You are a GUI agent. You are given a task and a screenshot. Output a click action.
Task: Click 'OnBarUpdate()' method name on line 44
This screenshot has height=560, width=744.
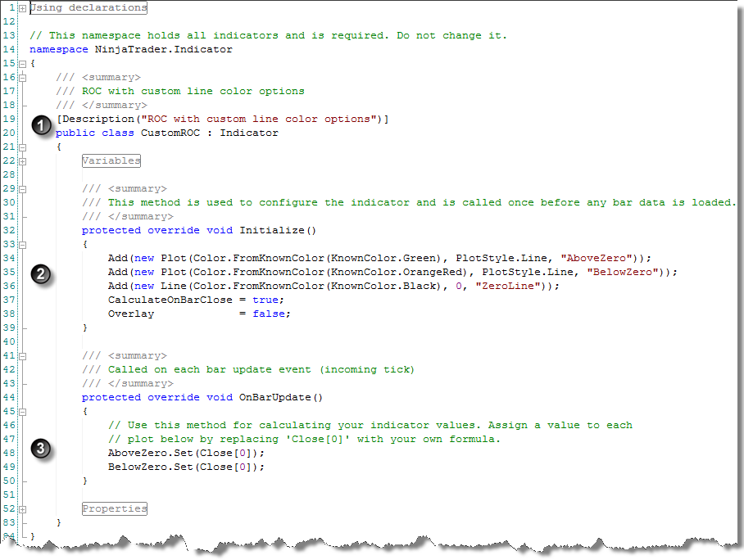[x=281, y=397]
